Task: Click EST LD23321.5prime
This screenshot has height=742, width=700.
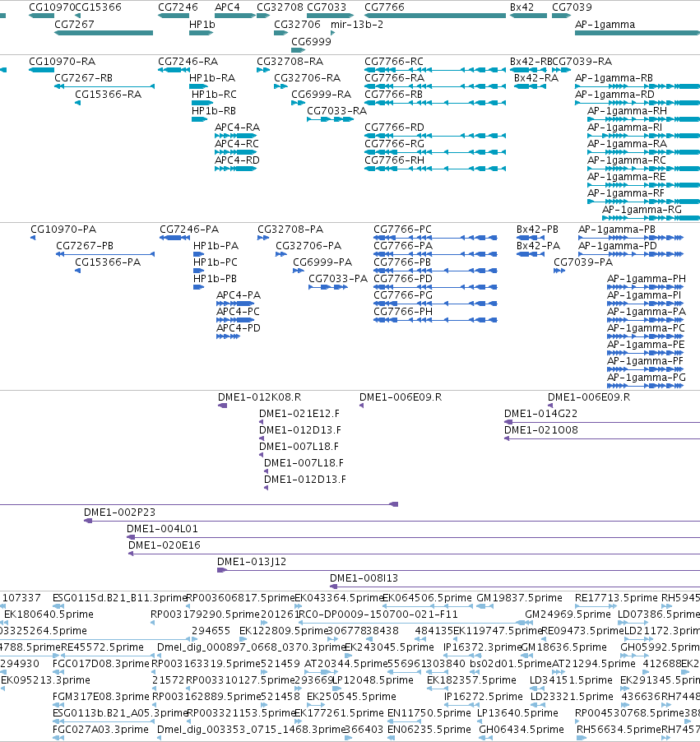Action: [x=572, y=697]
